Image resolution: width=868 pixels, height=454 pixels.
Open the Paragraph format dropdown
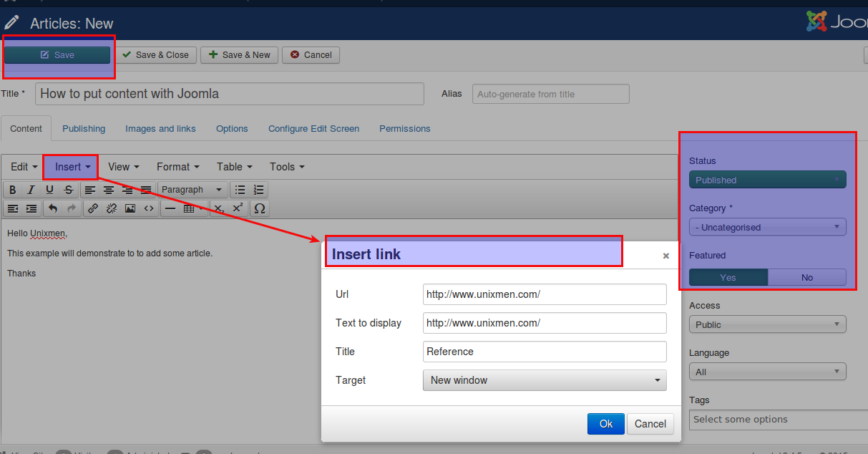192,190
